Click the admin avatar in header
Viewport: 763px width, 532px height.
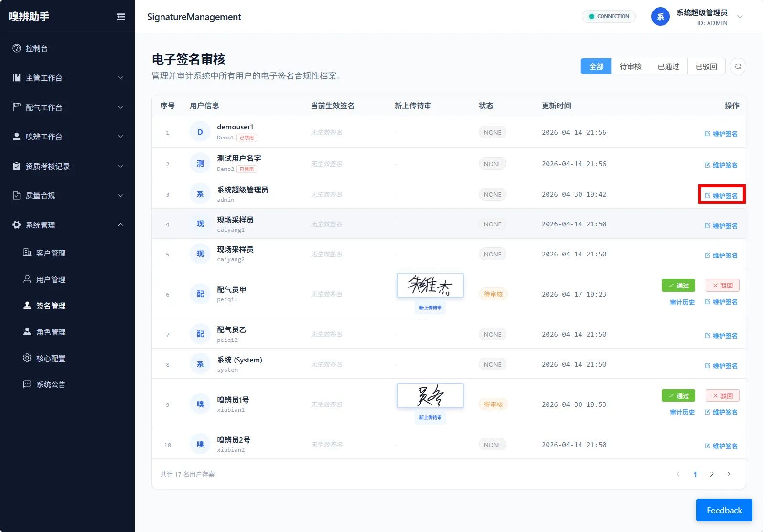pos(660,17)
